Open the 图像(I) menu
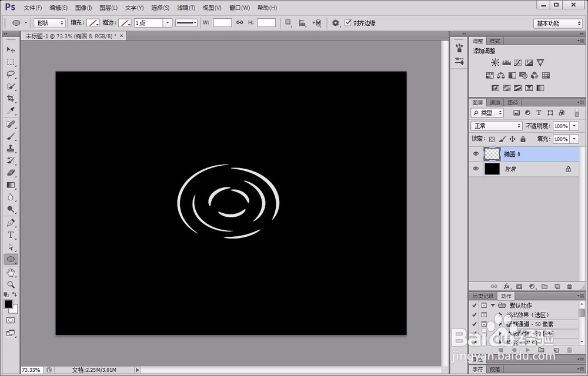This screenshot has height=376, width=588. coord(83,8)
